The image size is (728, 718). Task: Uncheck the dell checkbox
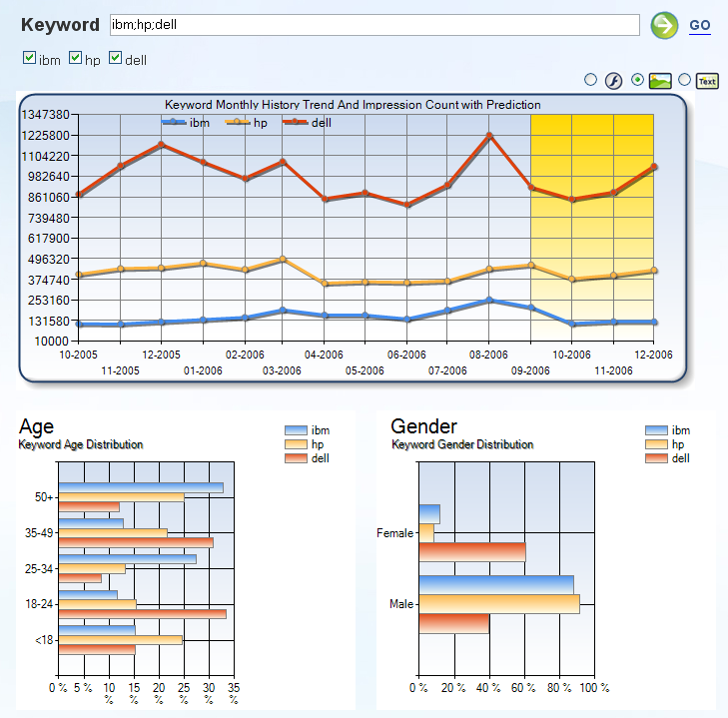pos(115,58)
